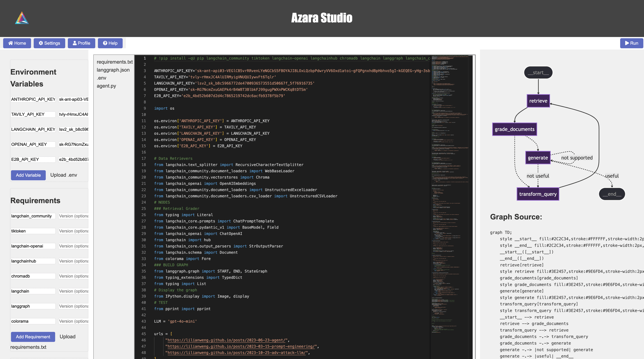Click the tiktoken version input field
This screenshot has width=644, height=359.
[73, 231]
